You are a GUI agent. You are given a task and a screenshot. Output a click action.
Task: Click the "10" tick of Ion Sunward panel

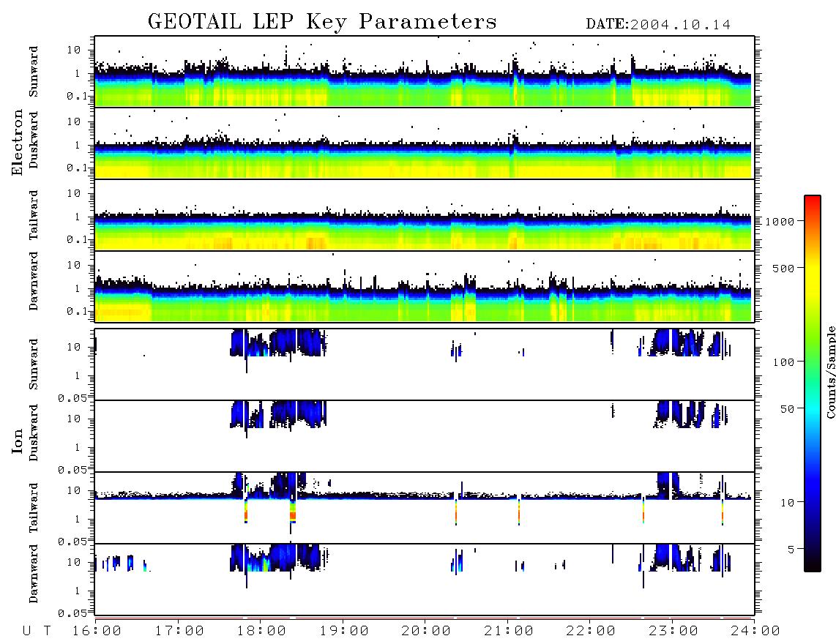click(74, 347)
